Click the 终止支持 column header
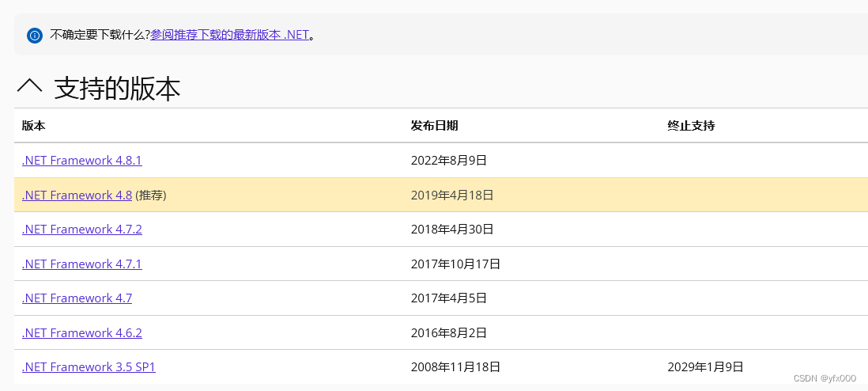Image resolution: width=868 pixels, height=391 pixels. (x=692, y=125)
